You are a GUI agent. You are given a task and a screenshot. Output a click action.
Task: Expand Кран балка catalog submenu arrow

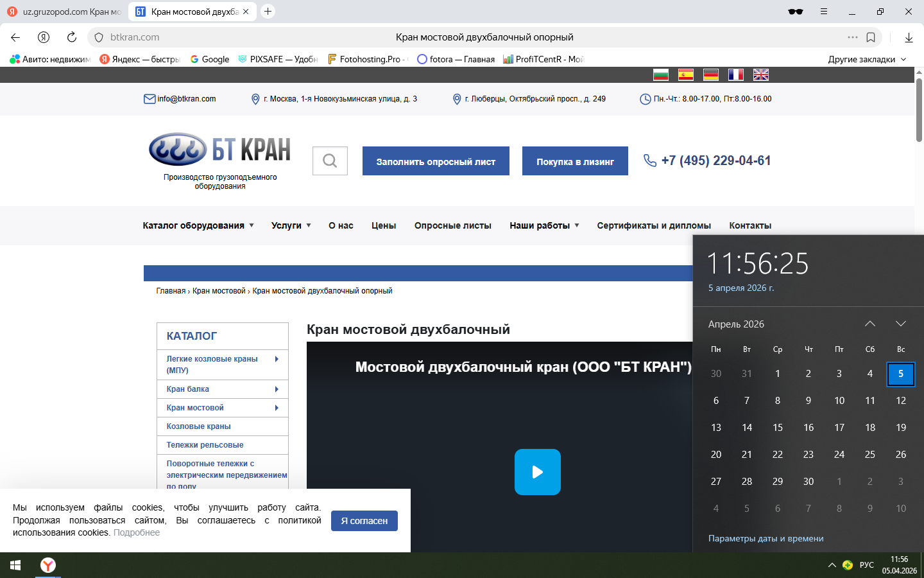(x=277, y=389)
